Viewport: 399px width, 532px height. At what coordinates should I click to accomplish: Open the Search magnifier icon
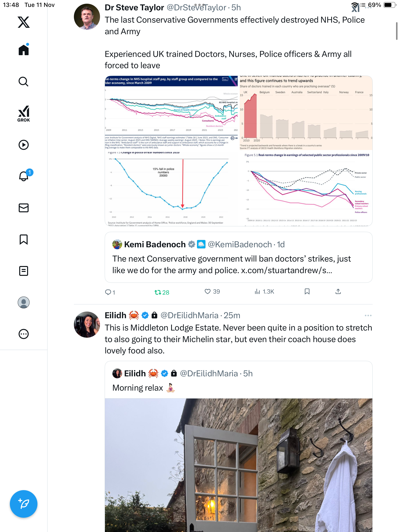coord(24,82)
